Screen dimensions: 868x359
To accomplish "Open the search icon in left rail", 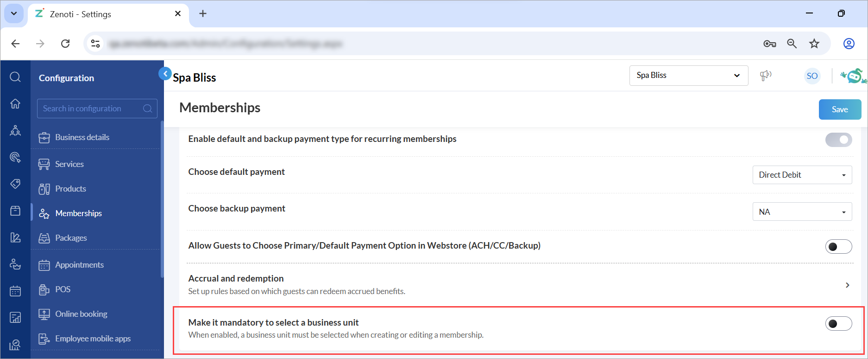I will 15,77.
